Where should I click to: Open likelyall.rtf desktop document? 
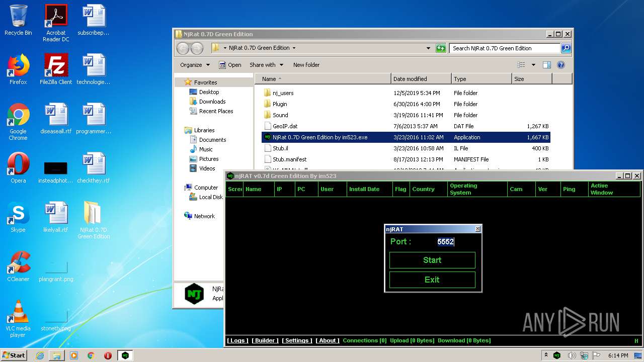[x=56, y=217]
